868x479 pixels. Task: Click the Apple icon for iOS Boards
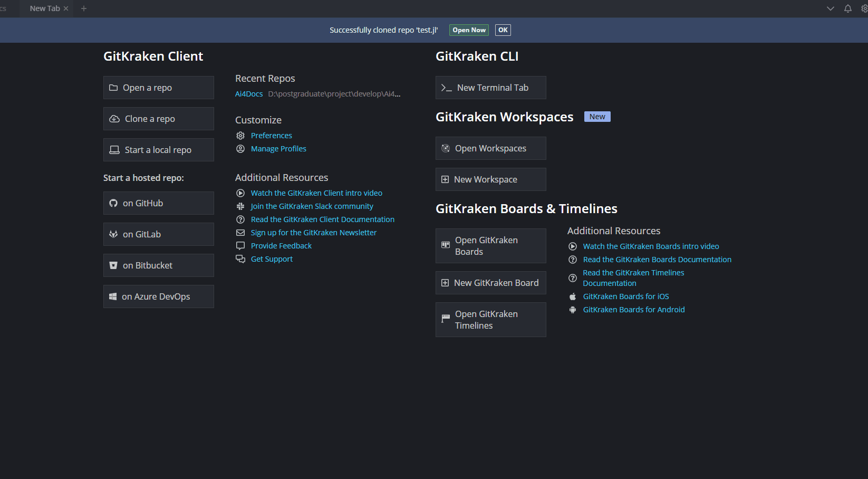pyautogui.click(x=573, y=296)
